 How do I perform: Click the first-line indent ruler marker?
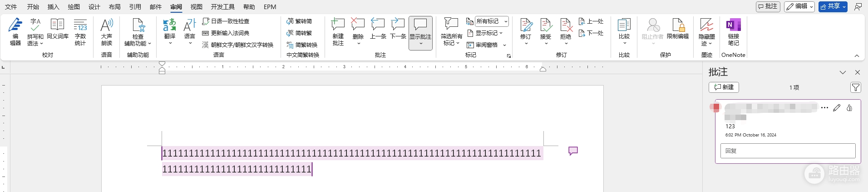(x=162, y=64)
